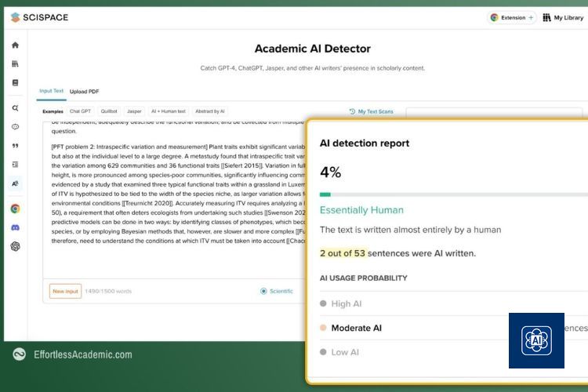The width and height of the screenshot is (588, 392).
Task: Load the Quillbot example
Action: coord(109,111)
